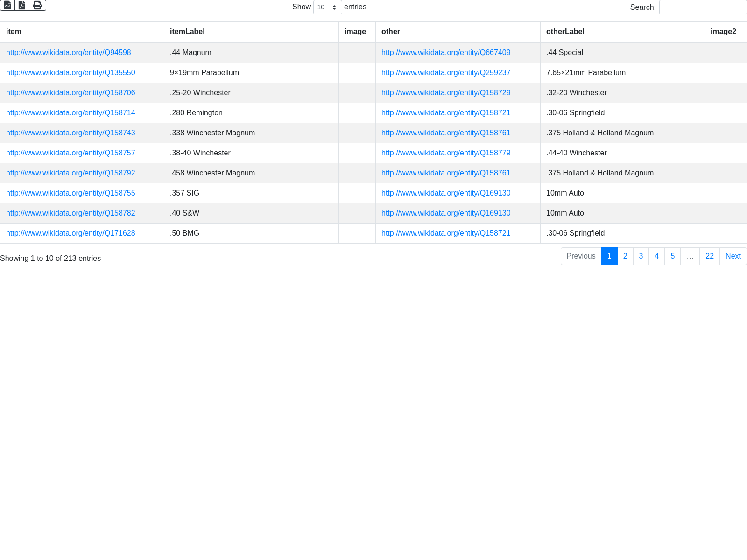Click the Previous page button
747x560 pixels.
[x=581, y=256]
